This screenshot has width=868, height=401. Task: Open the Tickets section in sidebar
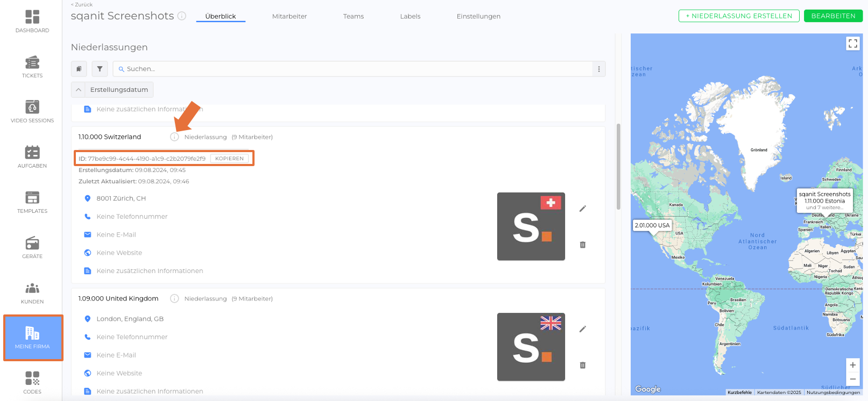(32, 67)
